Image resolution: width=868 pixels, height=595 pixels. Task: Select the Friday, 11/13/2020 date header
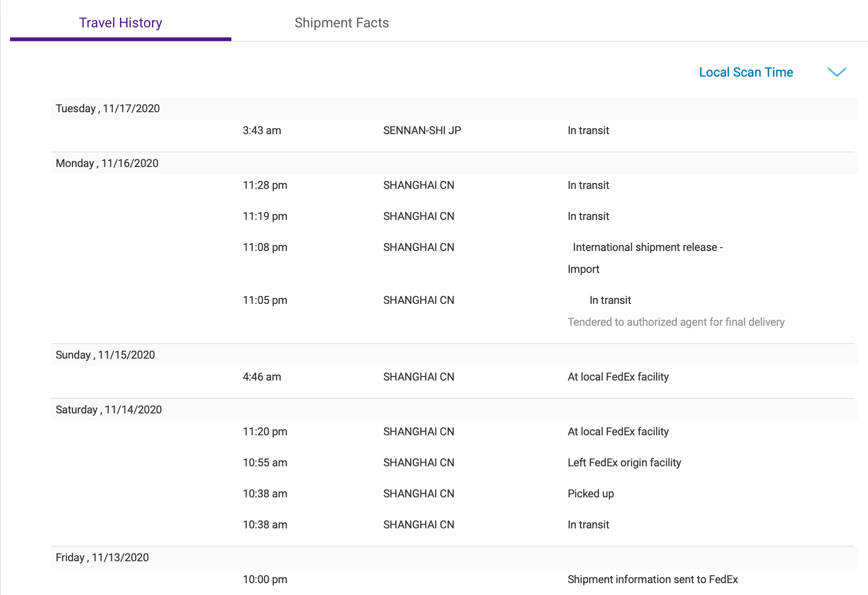[102, 558]
